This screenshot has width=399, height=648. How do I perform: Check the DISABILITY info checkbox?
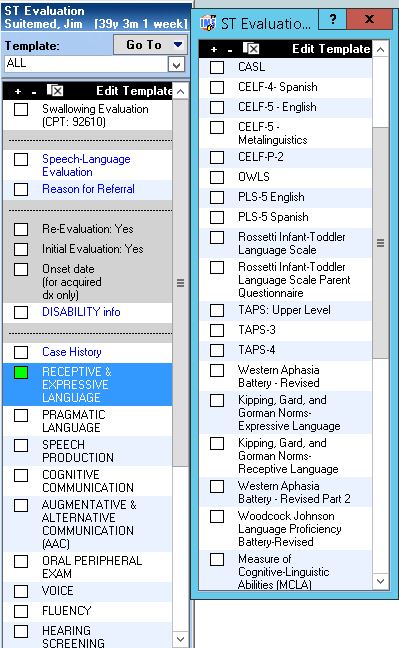coord(21,312)
